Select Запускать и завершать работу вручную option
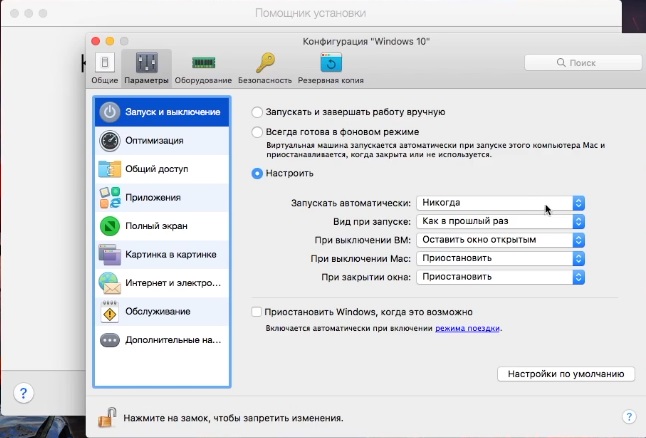The height and width of the screenshot is (438, 646). point(259,112)
